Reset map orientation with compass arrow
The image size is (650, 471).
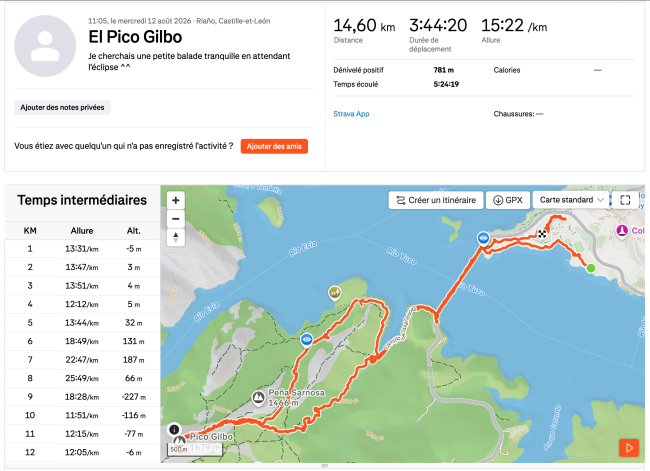(x=176, y=238)
